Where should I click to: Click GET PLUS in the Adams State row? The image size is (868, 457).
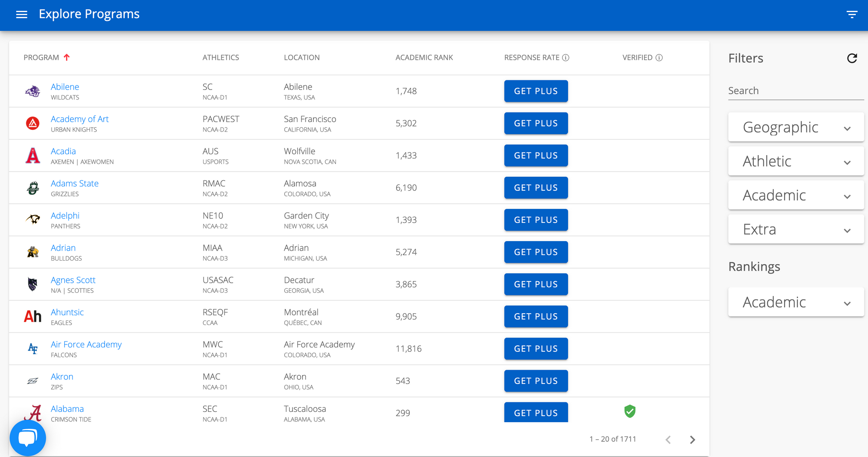(536, 188)
